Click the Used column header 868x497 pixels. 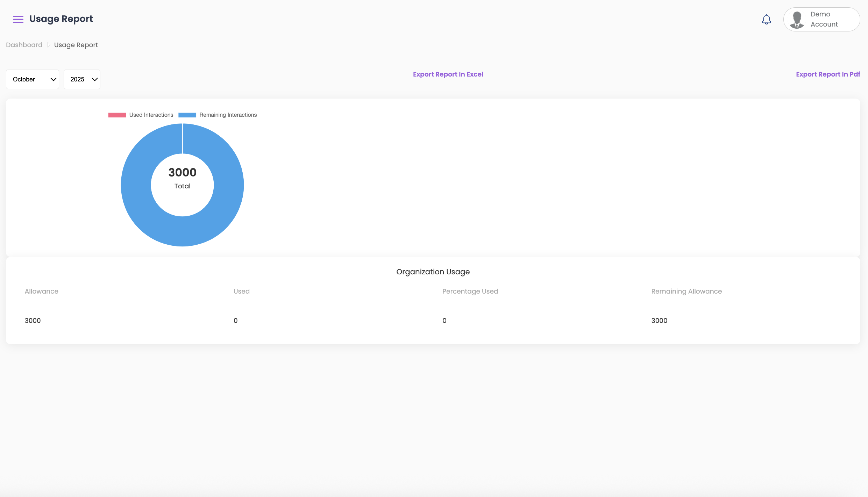pos(241,291)
